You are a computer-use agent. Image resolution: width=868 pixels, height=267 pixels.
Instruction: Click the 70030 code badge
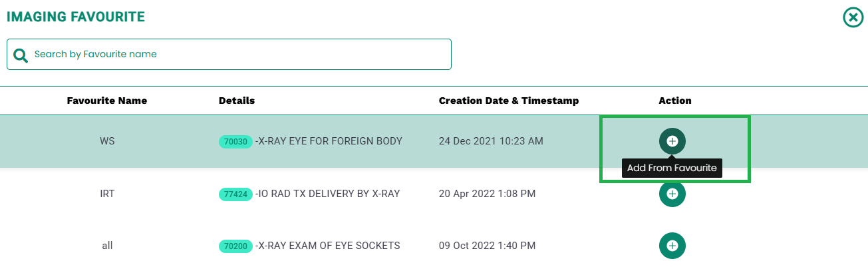click(x=235, y=142)
